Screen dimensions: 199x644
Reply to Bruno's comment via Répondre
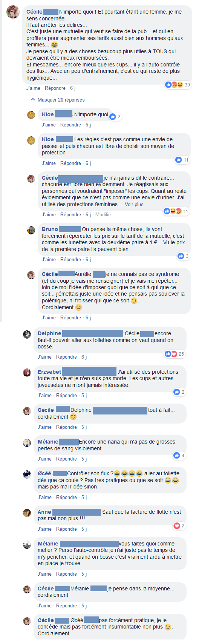(x=70, y=260)
